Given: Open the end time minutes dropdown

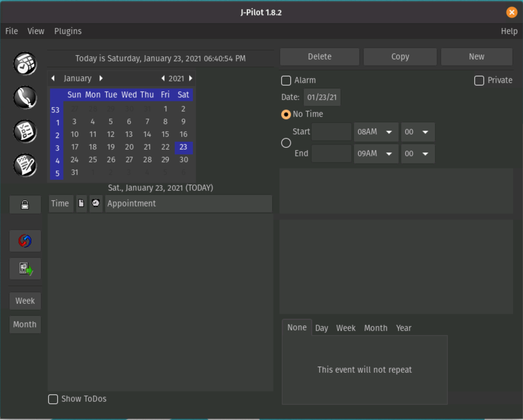Looking at the screenshot, I should [x=418, y=154].
